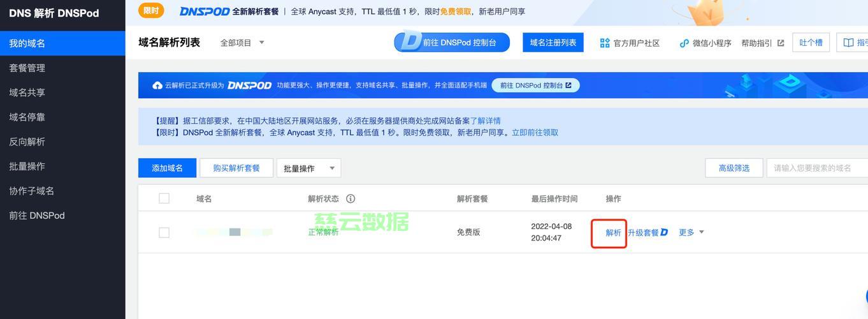Click the 官方用户社区 grid icon
Viewport: 868px width, 319px height.
coord(605,43)
